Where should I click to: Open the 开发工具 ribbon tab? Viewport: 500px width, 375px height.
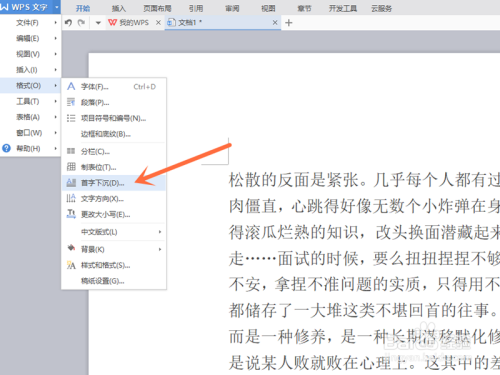(x=343, y=8)
